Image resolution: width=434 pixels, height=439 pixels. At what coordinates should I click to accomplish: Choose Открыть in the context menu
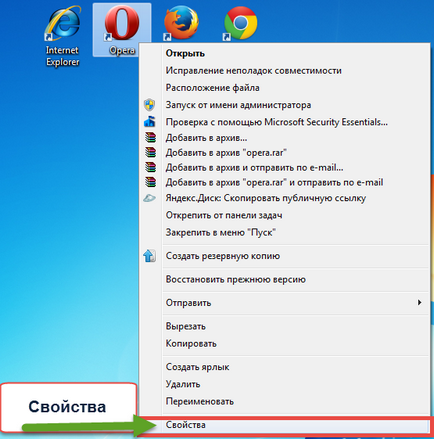[x=185, y=53]
